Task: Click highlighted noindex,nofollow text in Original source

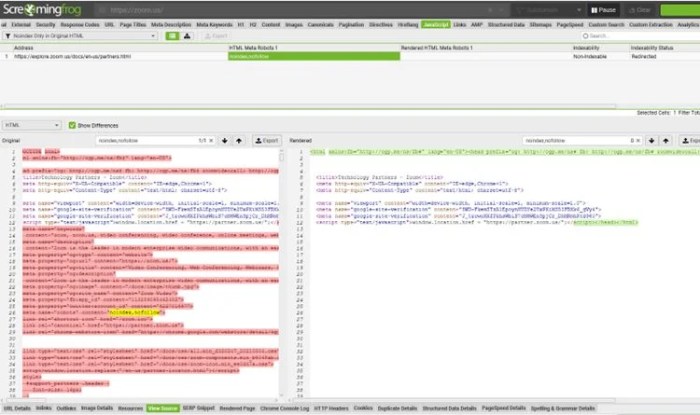Action: [134, 313]
